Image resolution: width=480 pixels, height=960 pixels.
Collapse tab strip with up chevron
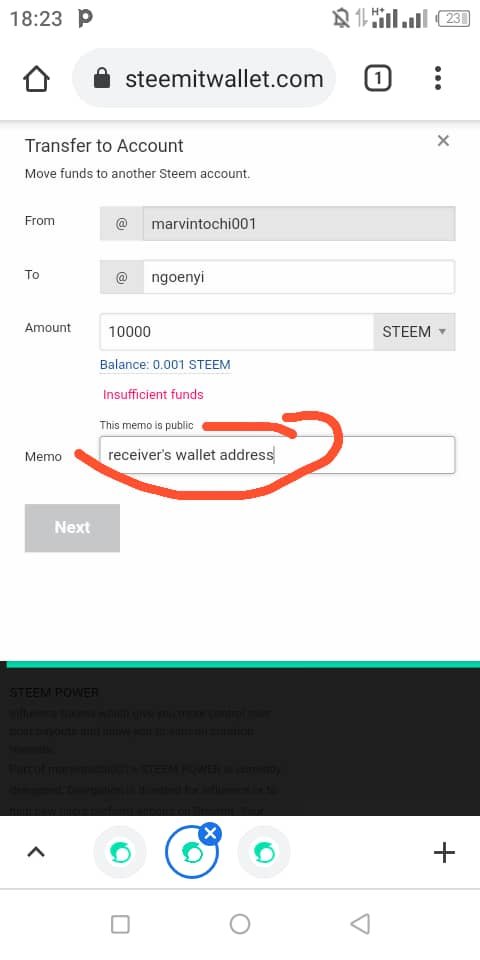coord(36,852)
